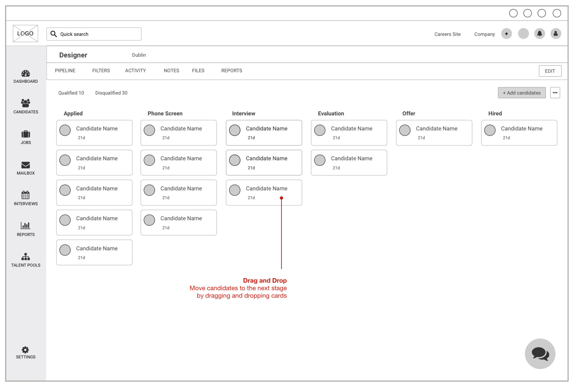Click the Company dropdown
This screenshot has height=392, width=575.
[484, 34]
